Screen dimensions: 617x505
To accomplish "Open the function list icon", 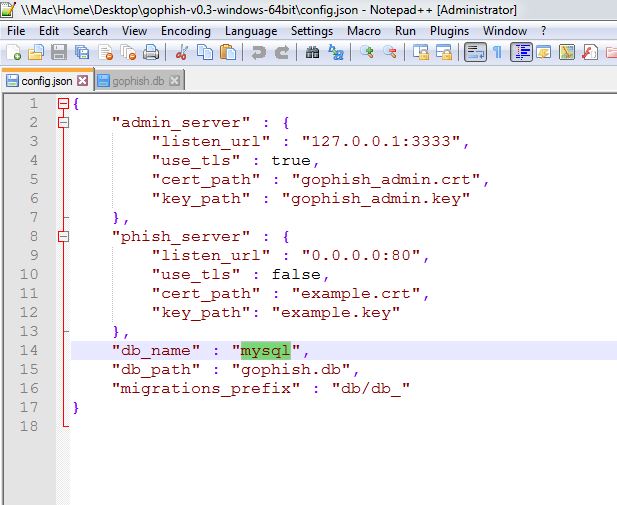I will pos(589,52).
